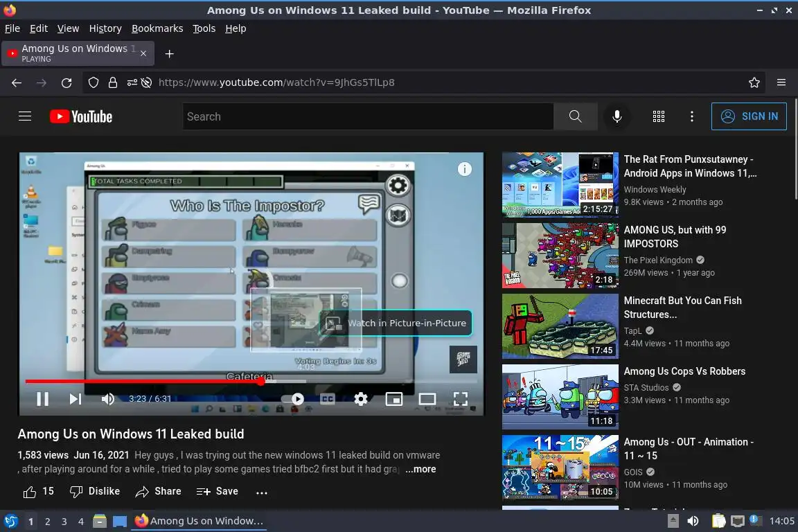The height and width of the screenshot is (532, 798).
Task: Reload the current page
Action: [x=66, y=82]
